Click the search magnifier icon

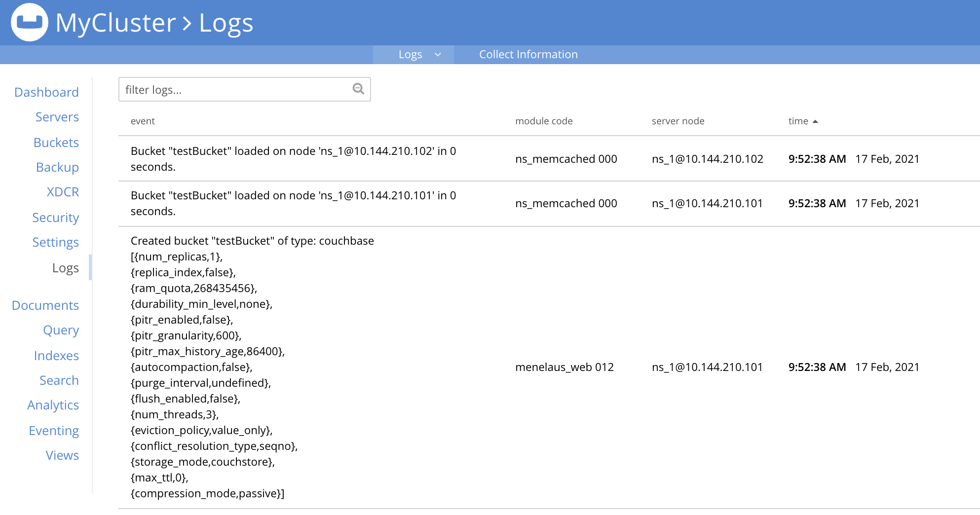358,89
